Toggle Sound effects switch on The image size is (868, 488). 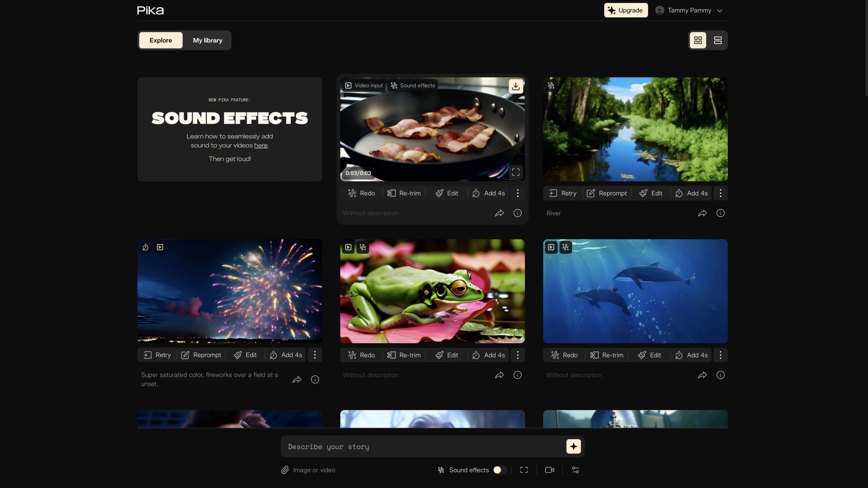[x=500, y=470]
